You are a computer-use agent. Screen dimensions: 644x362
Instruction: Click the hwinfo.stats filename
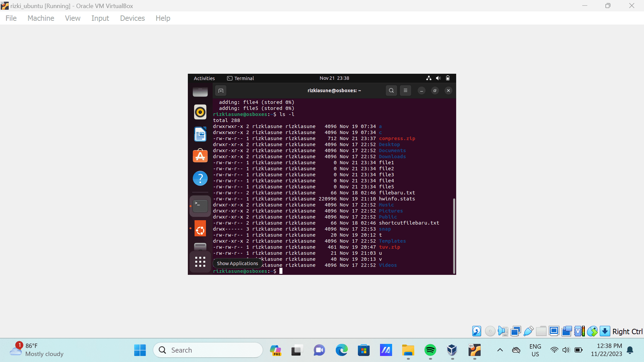coord(397,199)
